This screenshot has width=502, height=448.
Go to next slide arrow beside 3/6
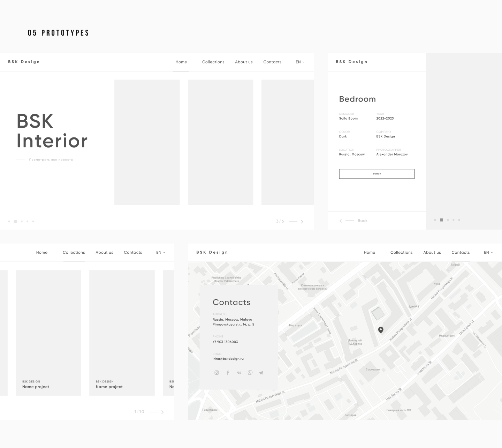[x=302, y=222]
